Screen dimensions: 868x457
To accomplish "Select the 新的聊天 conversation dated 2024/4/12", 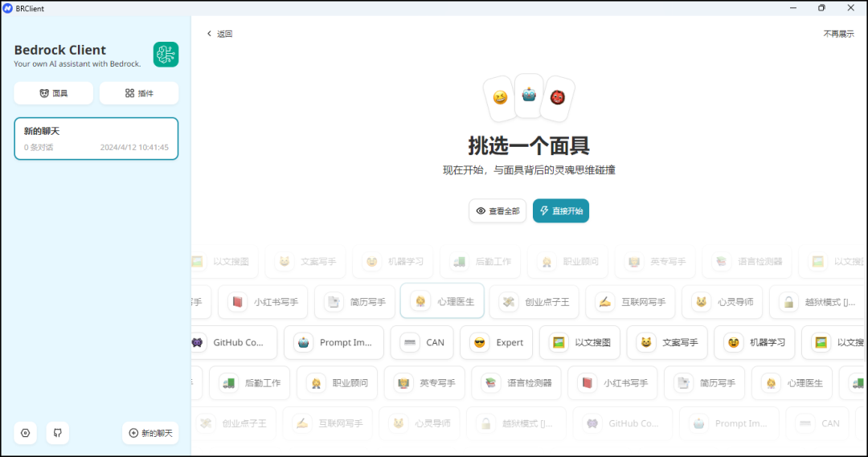I will (96, 138).
